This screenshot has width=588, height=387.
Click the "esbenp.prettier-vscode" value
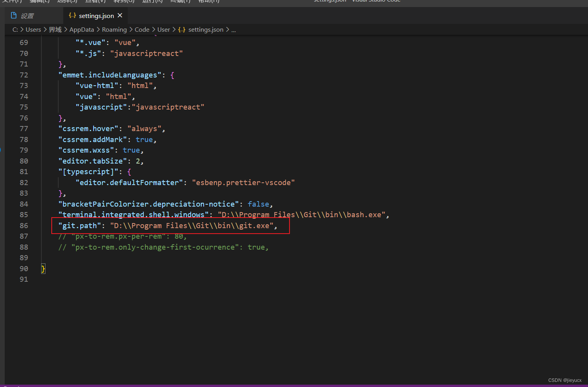243,182
